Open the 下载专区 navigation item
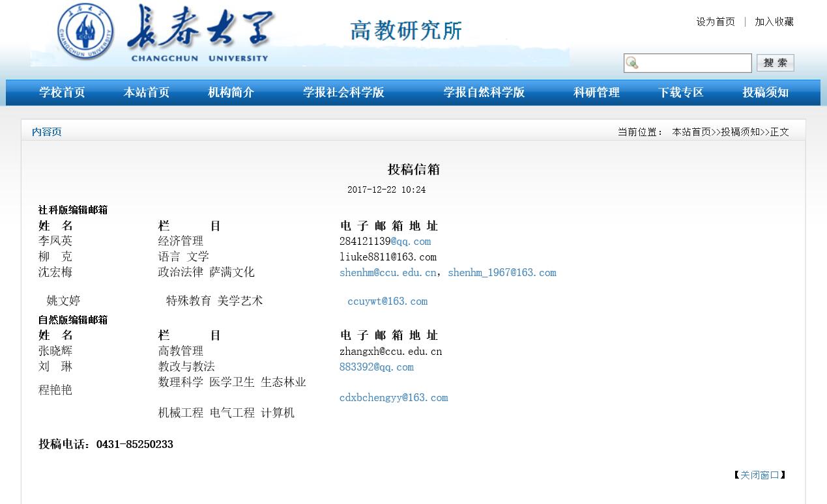Viewport: 827px width, 504px height. click(x=680, y=92)
